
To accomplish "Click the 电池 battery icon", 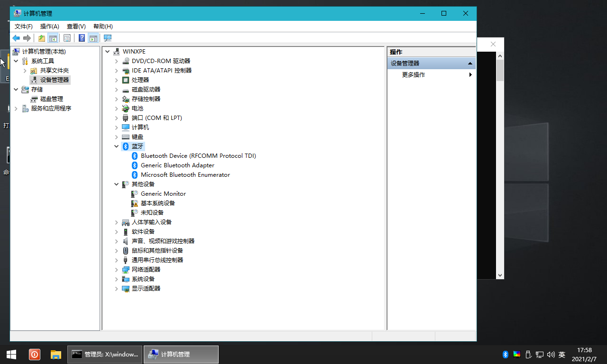I will click(125, 108).
